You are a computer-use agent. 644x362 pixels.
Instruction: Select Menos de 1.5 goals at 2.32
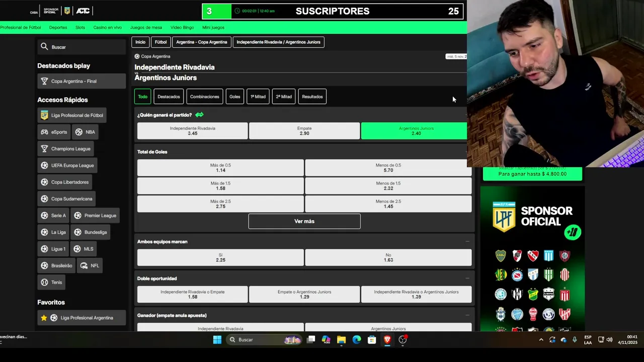click(x=388, y=186)
